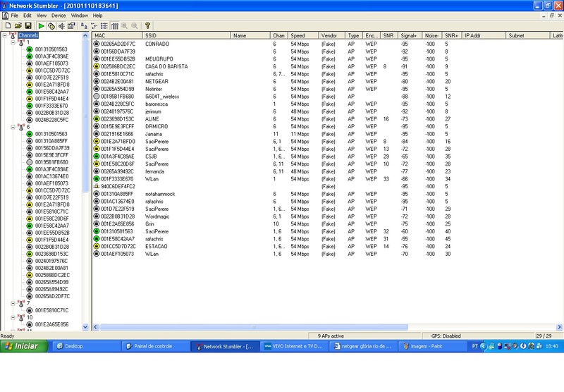Sort by the Chan column header

(278, 35)
